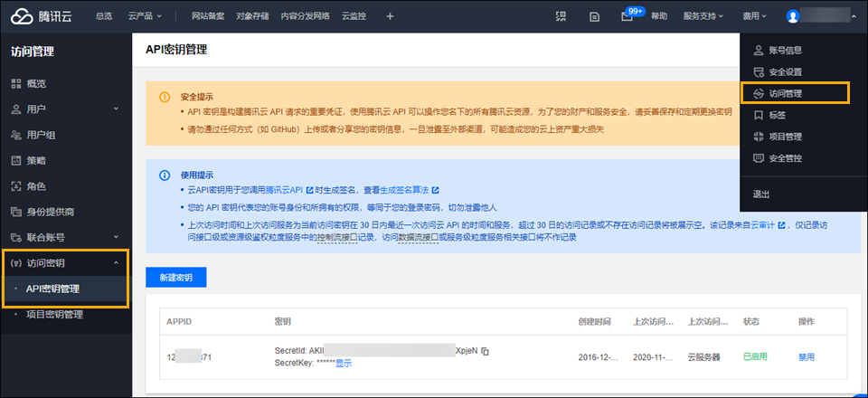Viewport: 868px width, 398px height.
Task: Disable the API key via 禁用
Action: tap(806, 356)
